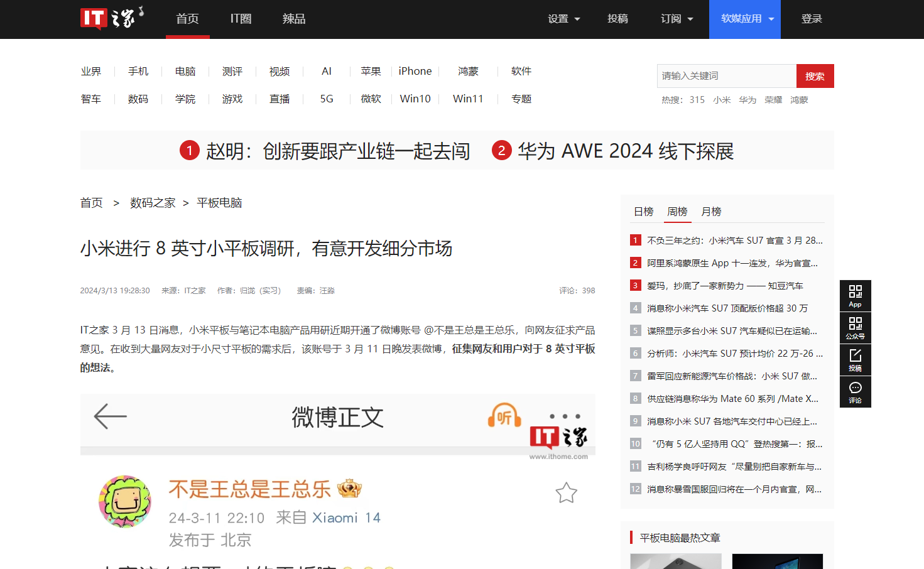Click the red 搜索 button
924x569 pixels.
click(815, 76)
